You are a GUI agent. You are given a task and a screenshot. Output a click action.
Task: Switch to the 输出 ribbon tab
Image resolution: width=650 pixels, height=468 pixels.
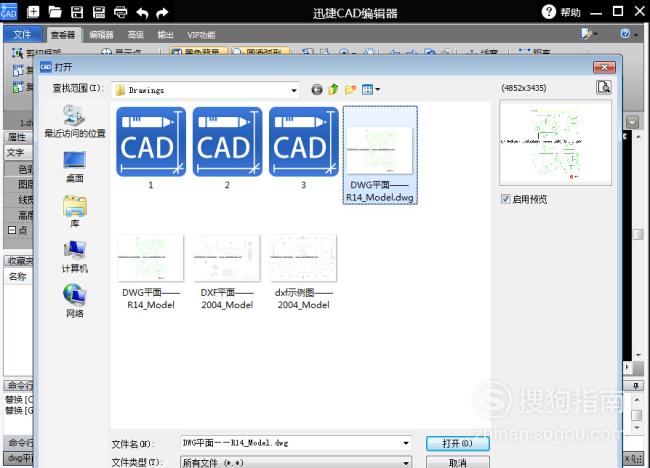165,35
